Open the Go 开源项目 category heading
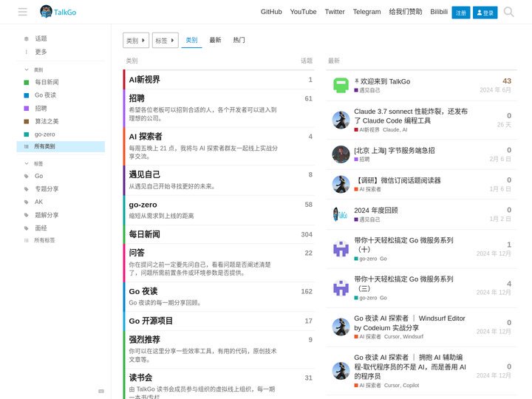 pos(151,321)
